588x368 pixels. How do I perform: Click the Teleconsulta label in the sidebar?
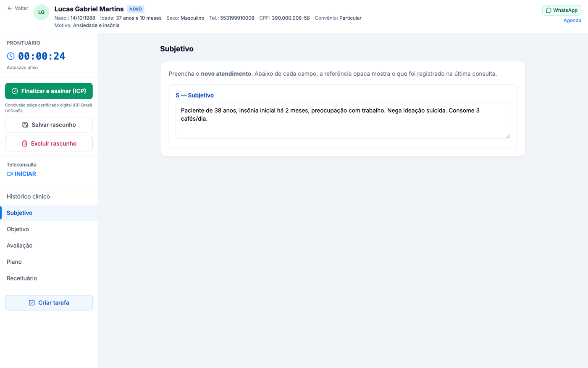[x=21, y=164]
